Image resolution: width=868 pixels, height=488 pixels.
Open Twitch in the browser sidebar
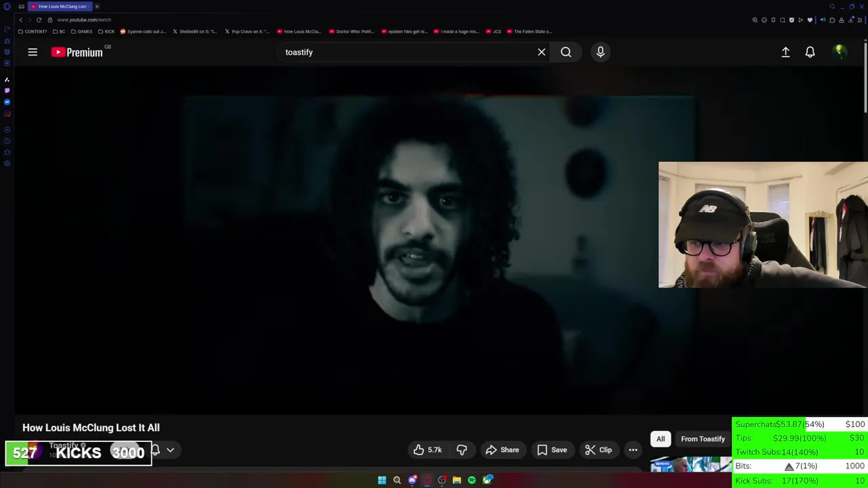click(x=7, y=91)
